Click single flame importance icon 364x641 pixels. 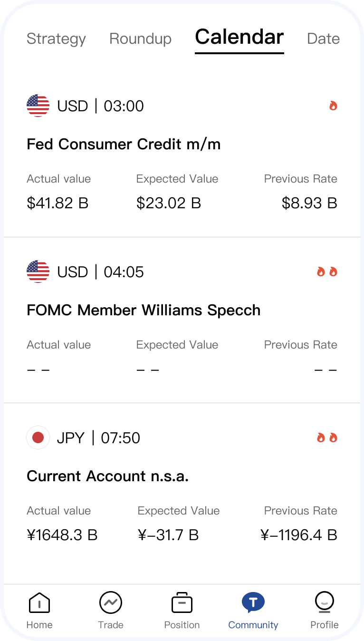333,106
